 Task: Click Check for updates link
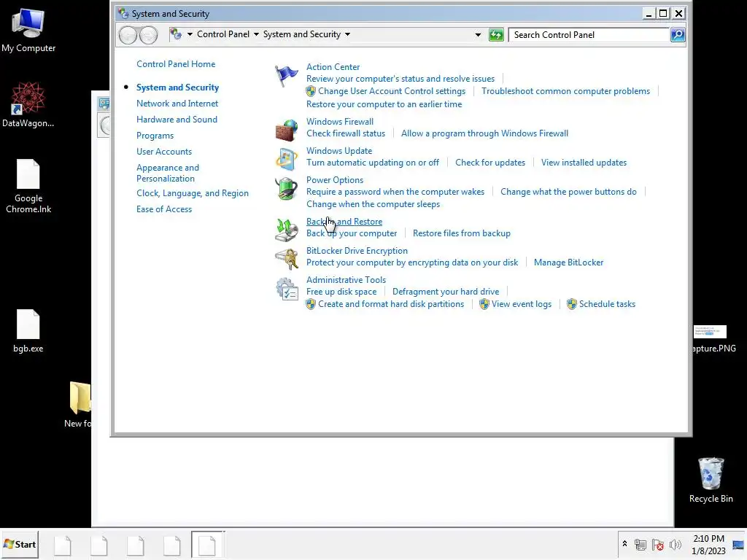click(x=489, y=163)
